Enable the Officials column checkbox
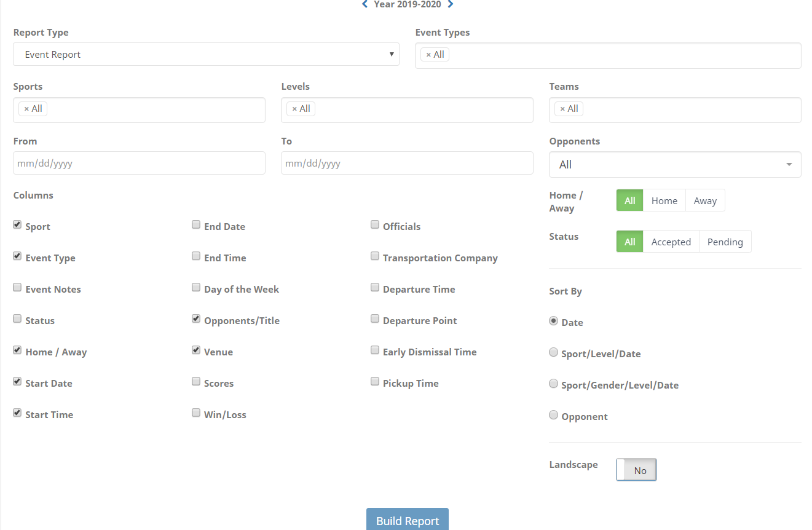This screenshot has height=530, width=812. (375, 225)
